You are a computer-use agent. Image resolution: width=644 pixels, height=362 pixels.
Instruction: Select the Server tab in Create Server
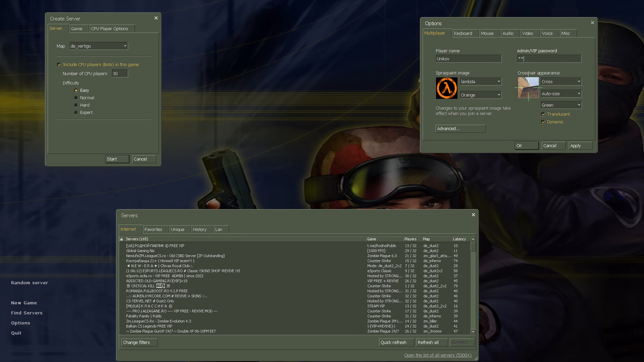pos(58,29)
